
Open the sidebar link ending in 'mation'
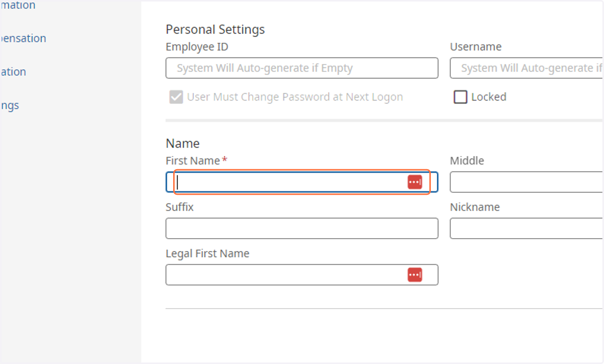18,5
